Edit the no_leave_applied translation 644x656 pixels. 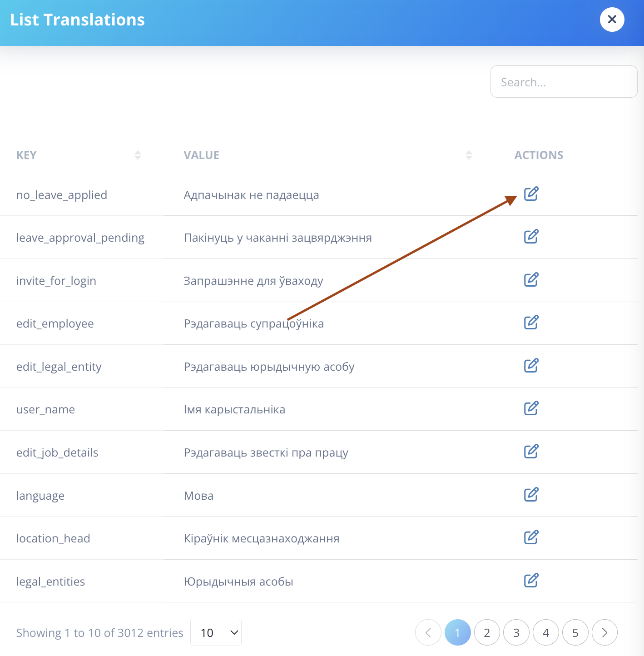click(x=531, y=194)
